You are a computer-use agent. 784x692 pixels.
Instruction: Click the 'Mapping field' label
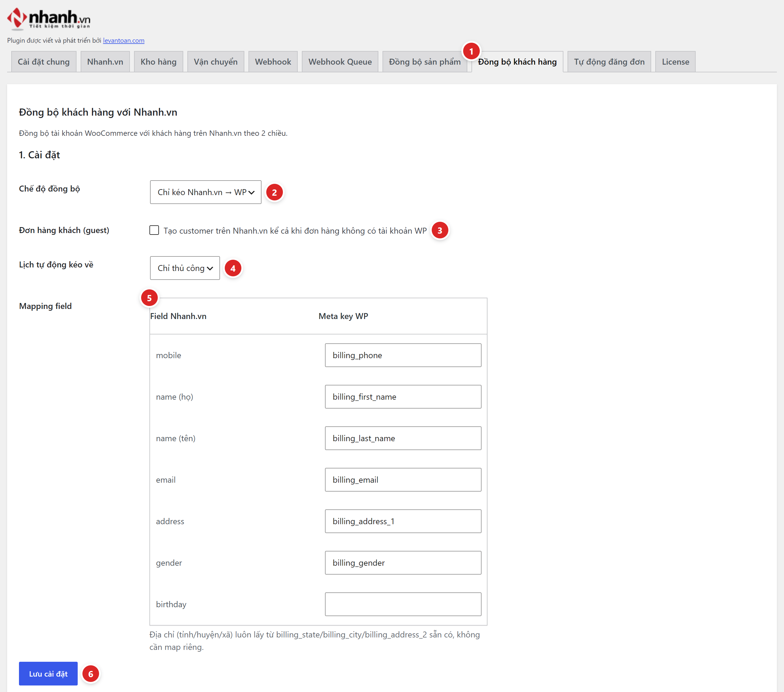click(45, 306)
